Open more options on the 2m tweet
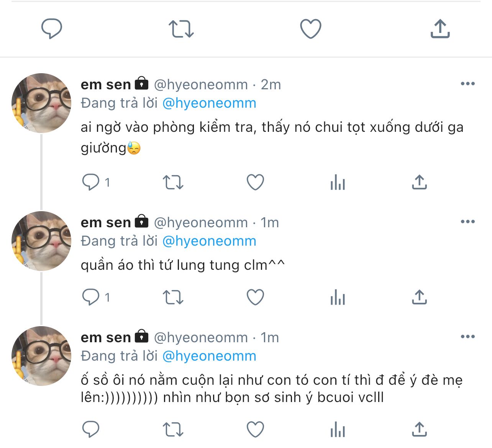 click(467, 84)
